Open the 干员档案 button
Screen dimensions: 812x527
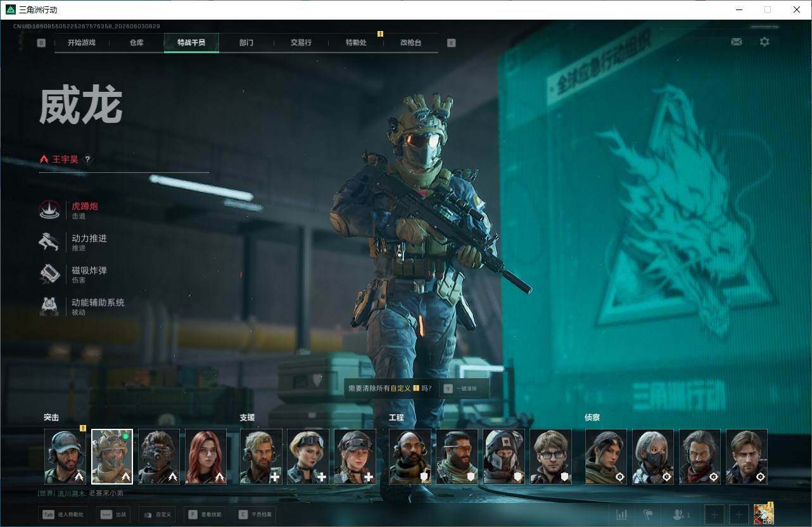point(255,515)
